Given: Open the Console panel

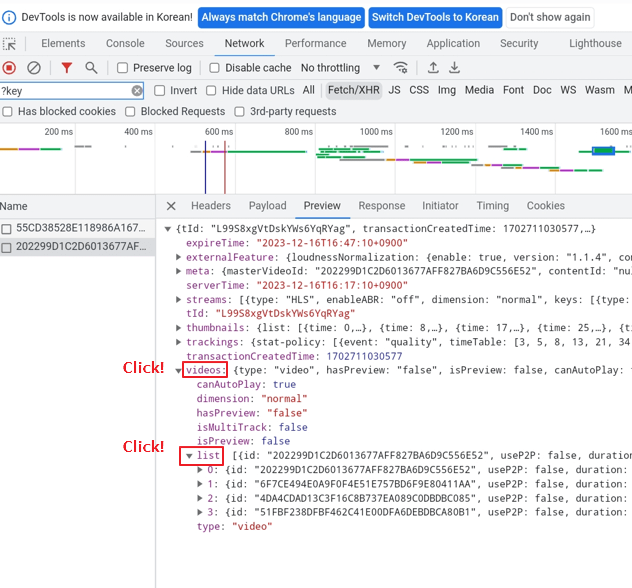Looking at the screenshot, I should coord(125,44).
